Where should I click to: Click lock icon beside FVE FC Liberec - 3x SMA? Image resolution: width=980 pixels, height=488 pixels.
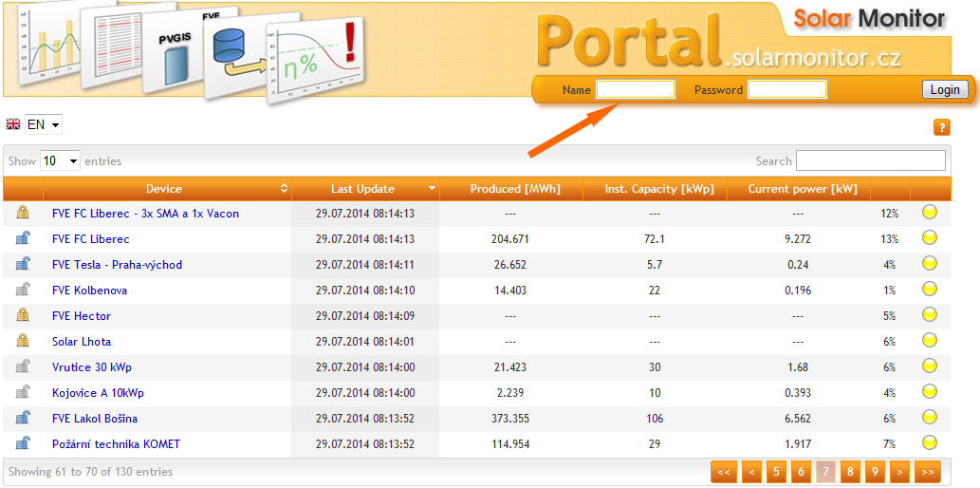(23, 213)
